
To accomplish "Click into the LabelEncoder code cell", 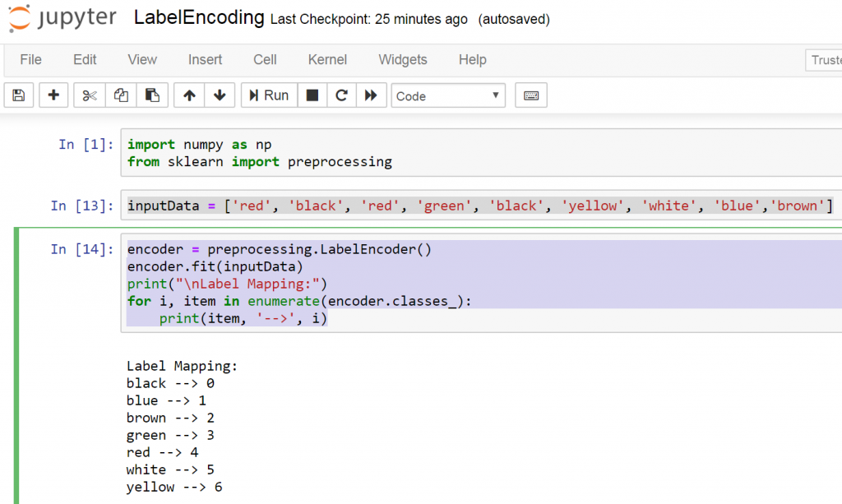I will point(481,284).
